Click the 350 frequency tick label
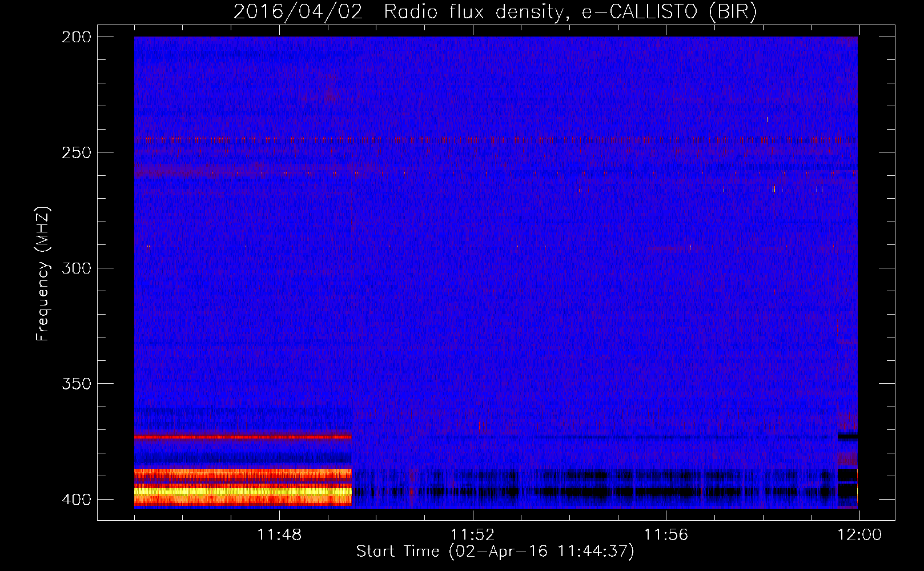This screenshot has height=571, width=924. (76, 384)
